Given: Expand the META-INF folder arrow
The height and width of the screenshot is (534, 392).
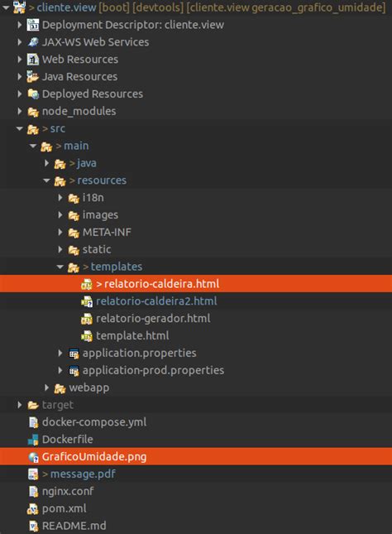Looking at the screenshot, I should [60, 232].
